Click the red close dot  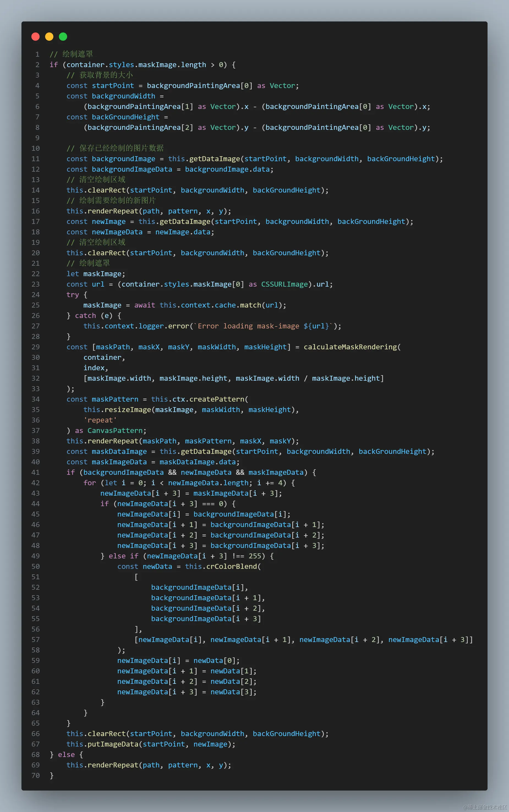[35, 36]
